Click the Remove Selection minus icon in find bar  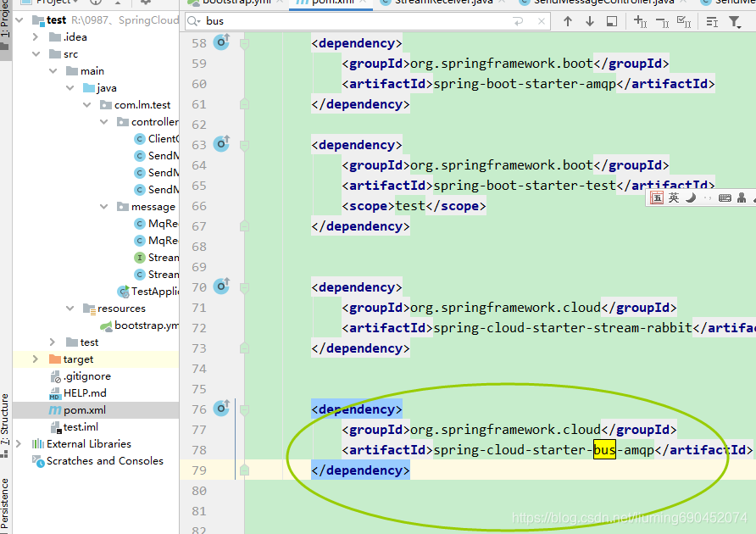point(665,21)
